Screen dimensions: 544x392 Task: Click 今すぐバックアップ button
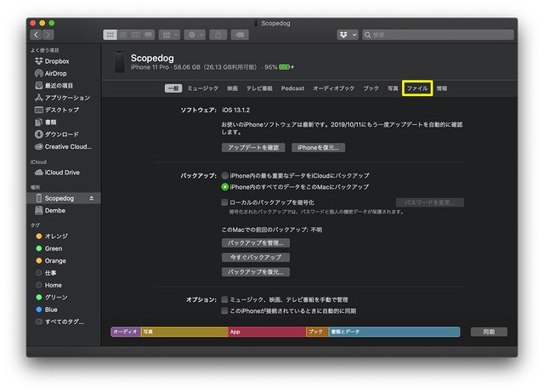coord(256,258)
